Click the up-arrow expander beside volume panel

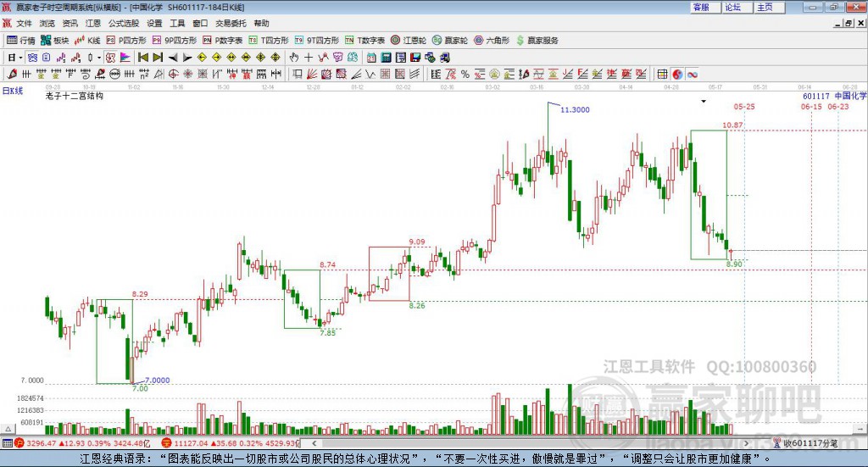click(x=8, y=429)
